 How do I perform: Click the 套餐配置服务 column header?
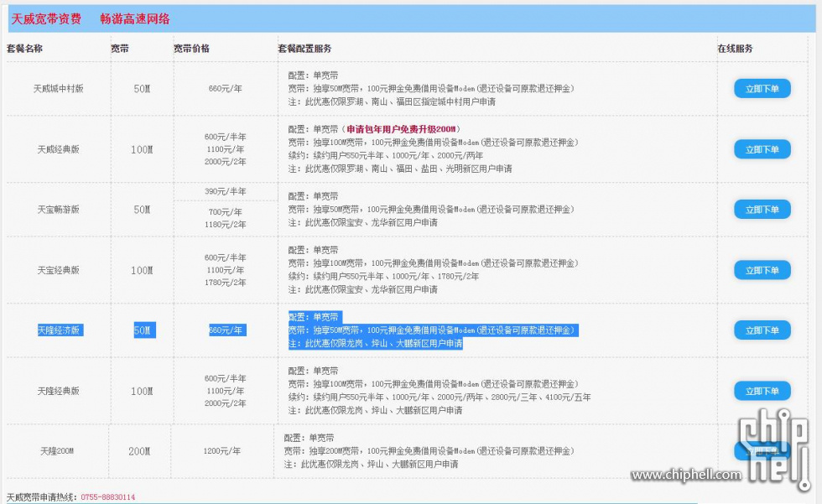click(x=304, y=49)
